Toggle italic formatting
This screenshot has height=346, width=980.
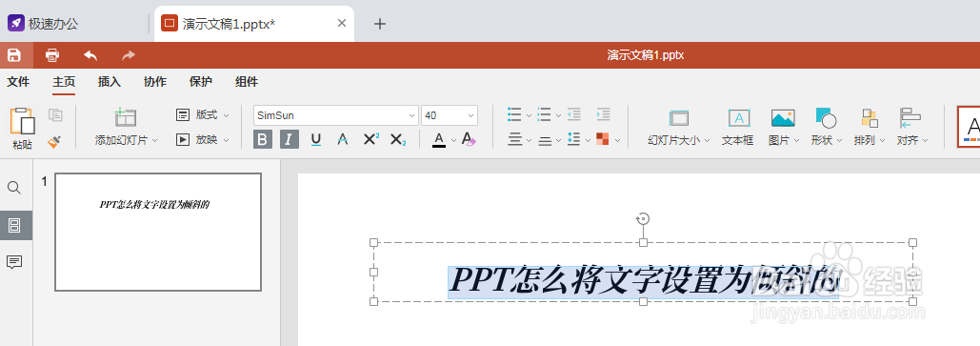[289, 139]
